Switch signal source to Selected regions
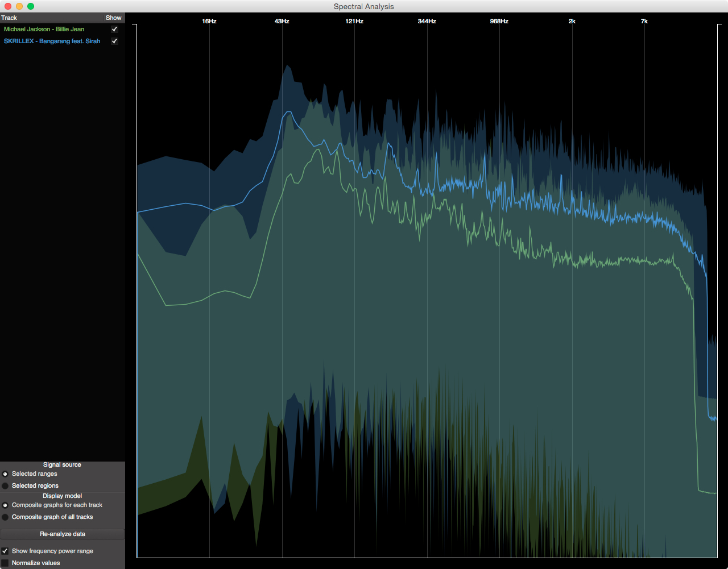The image size is (728, 569). pyautogui.click(x=5, y=485)
